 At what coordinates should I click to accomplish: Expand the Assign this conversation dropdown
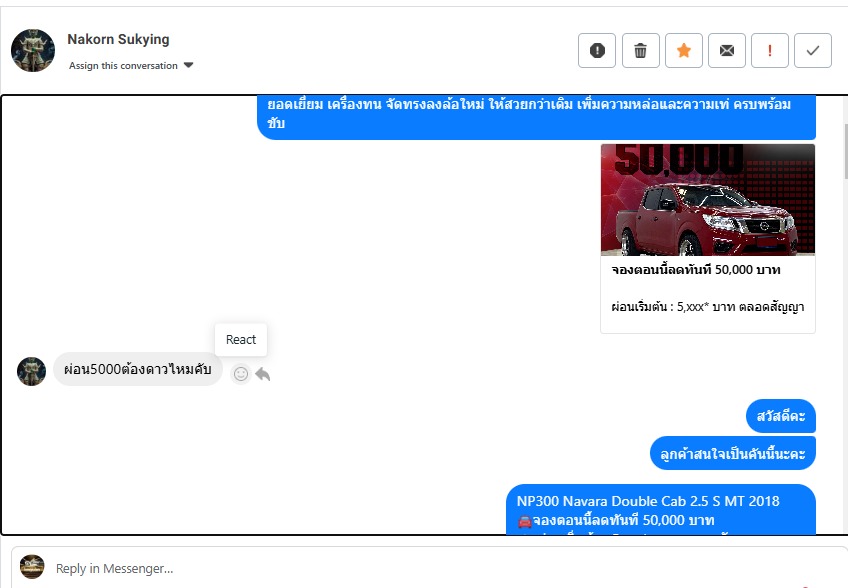click(131, 65)
